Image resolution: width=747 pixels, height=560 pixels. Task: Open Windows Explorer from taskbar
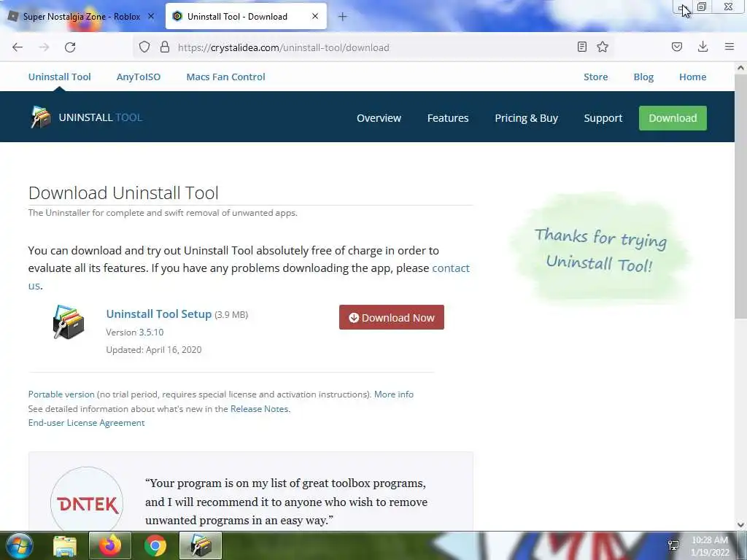point(65,545)
